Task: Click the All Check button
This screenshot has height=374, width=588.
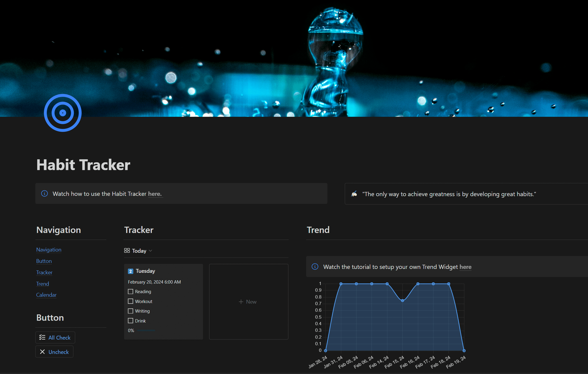Action: pyautogui.click(x=55, y=337)
